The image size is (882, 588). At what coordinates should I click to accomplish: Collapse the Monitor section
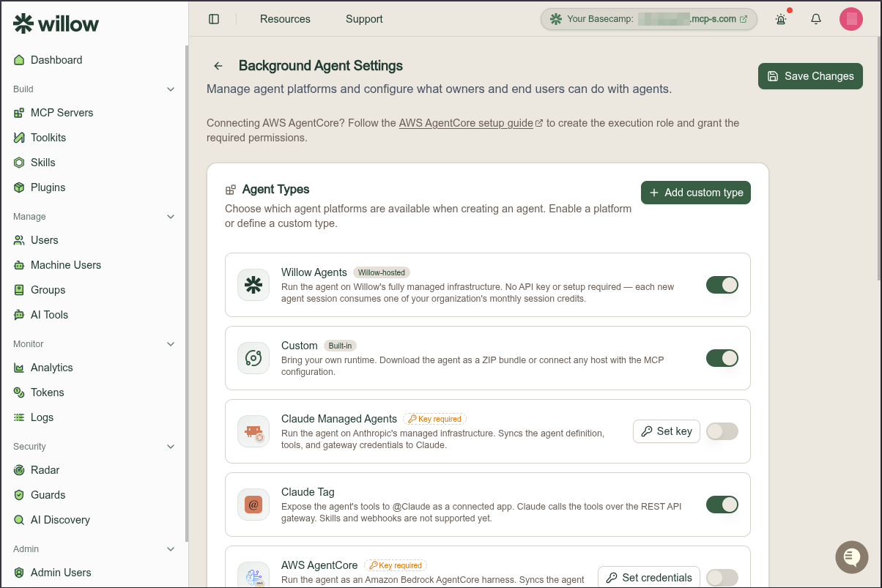[171, 344]
